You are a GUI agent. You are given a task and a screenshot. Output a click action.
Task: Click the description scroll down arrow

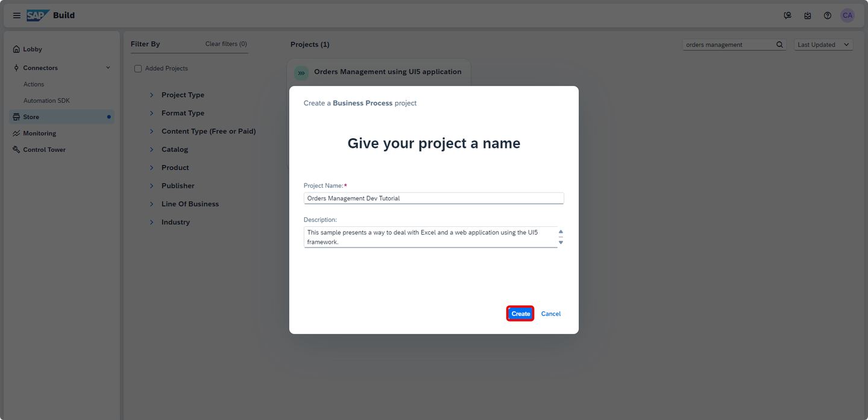[x=561, y=243]
